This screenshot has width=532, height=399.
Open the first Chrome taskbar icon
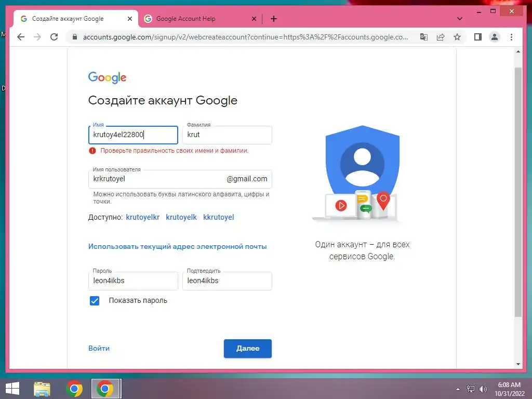[x=74, y=389]
